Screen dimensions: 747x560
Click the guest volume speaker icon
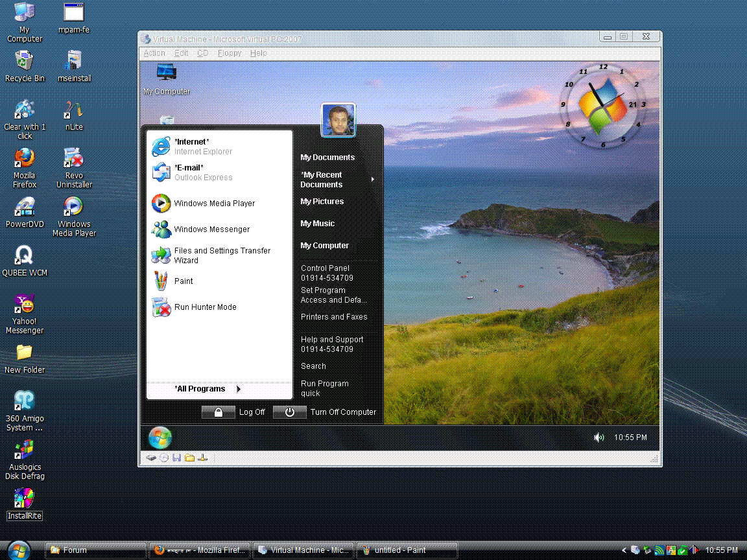pos(599,437)
